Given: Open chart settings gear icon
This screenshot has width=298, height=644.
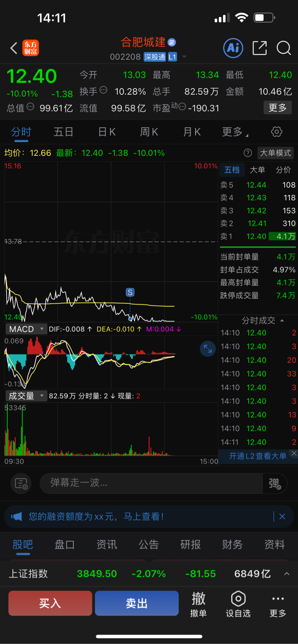Looking at the screenshot, I should click(277, 132).
